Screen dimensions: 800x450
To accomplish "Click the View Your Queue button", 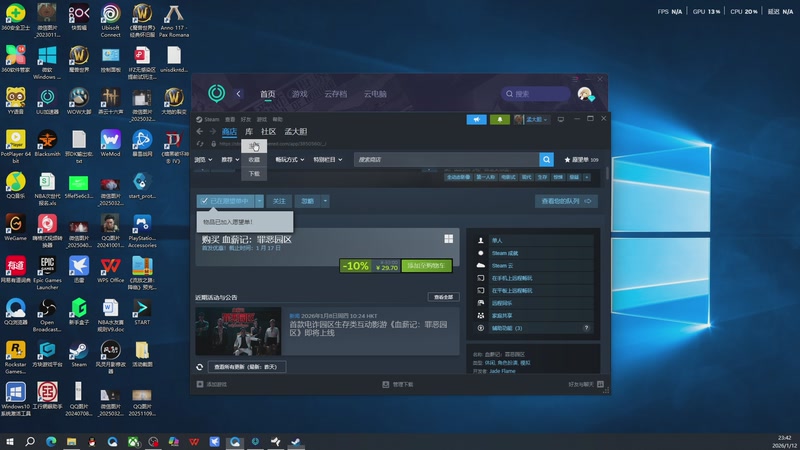I will coord(566,201).
